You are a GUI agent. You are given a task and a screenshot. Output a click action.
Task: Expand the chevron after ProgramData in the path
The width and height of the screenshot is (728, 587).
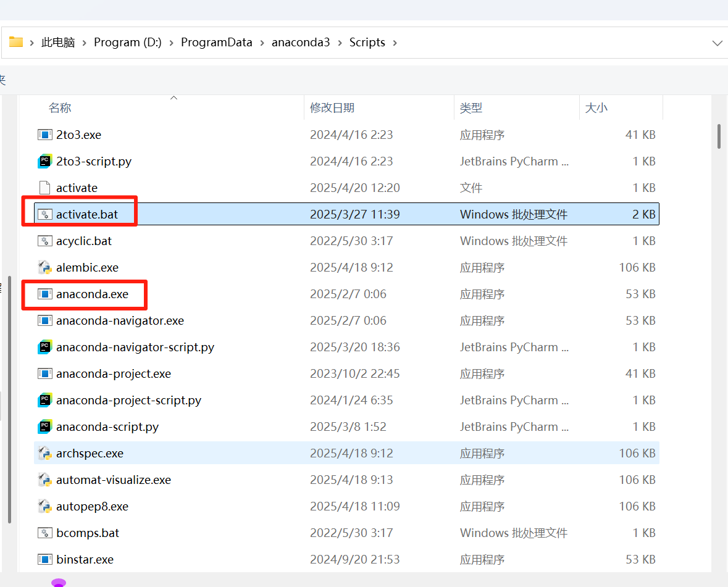pos(262,43)
